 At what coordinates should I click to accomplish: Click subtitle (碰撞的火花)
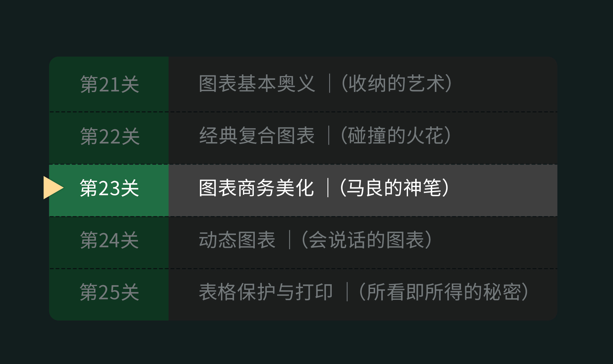pyautogui.click(x=396, y=135)
